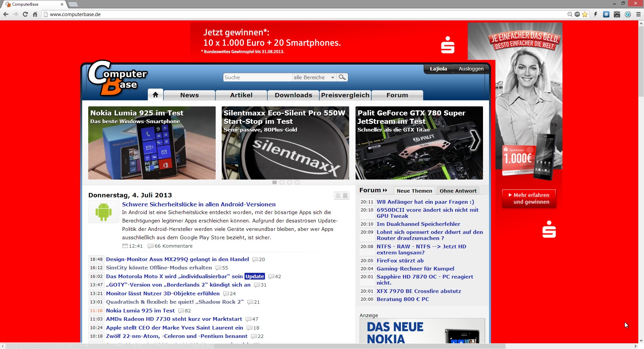The width and height of the screenshot is (644, 349).
Task: Open the Silentmaxx Eco-Silent Pro teaser image
Action: click(x=285, y=143)
